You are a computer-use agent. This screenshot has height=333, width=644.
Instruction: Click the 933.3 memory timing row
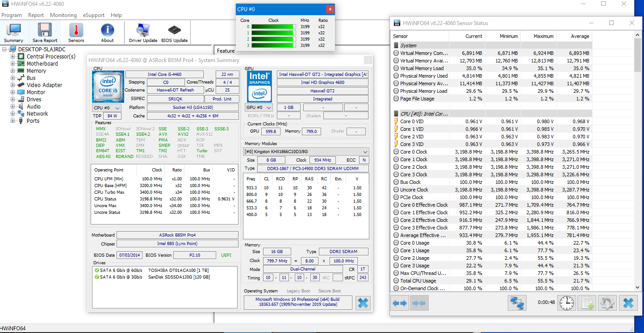pos(306,188)
